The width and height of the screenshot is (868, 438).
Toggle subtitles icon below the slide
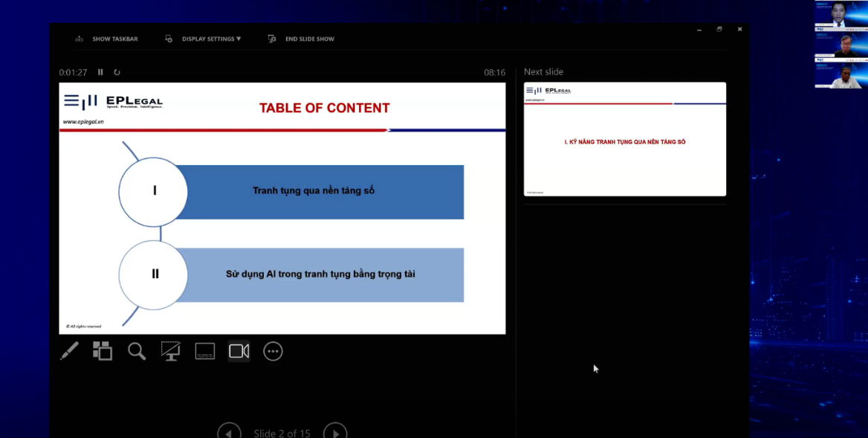point(205,351)
